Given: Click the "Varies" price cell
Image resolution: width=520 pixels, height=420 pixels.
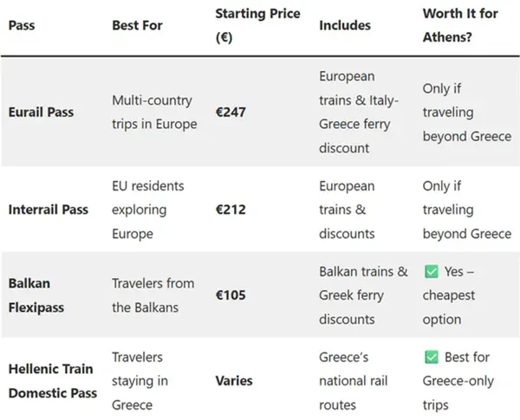Looking at the screenshot, I should pyautogui.click(x=233, y=380).
